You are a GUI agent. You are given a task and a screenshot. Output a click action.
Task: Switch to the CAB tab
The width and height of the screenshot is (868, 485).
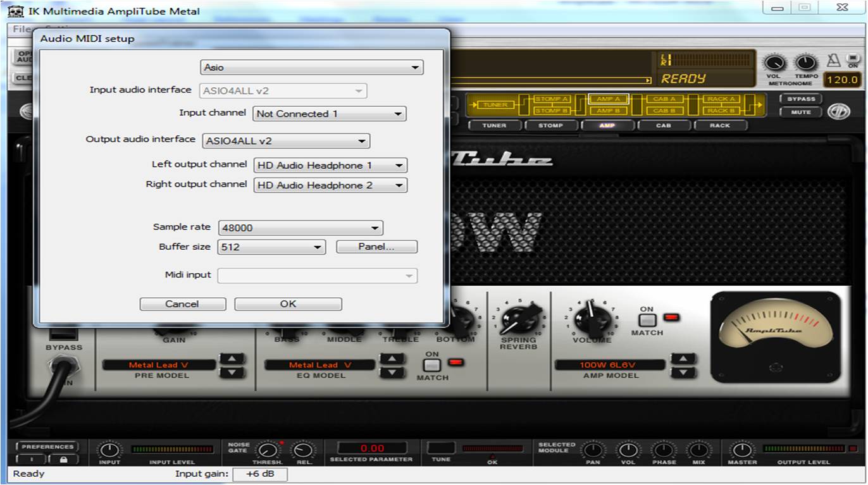pos(663,125)
